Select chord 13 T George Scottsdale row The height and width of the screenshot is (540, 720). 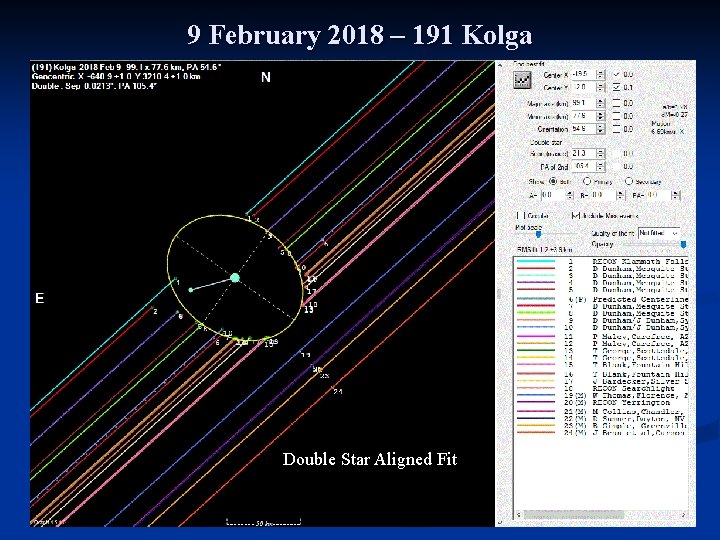point(601,351)
